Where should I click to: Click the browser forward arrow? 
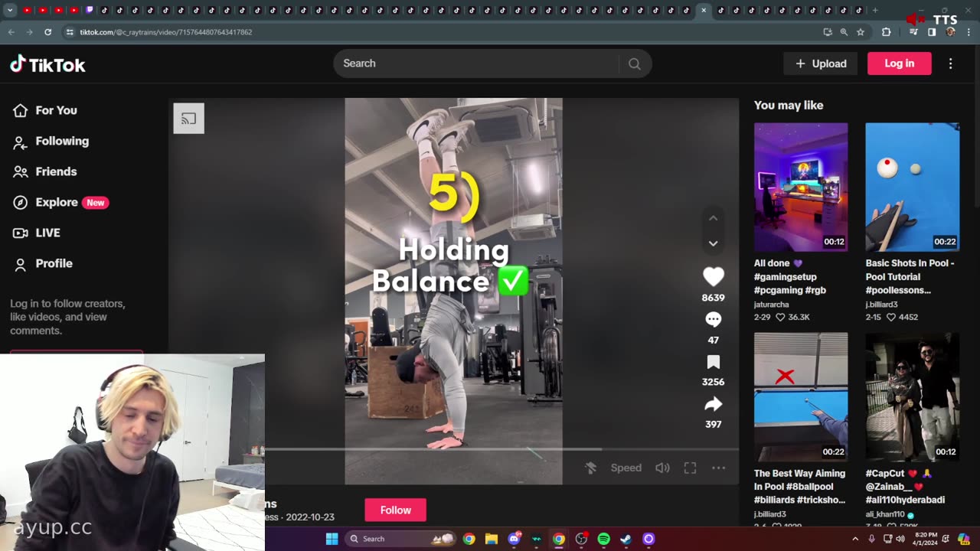coord(29,32)
